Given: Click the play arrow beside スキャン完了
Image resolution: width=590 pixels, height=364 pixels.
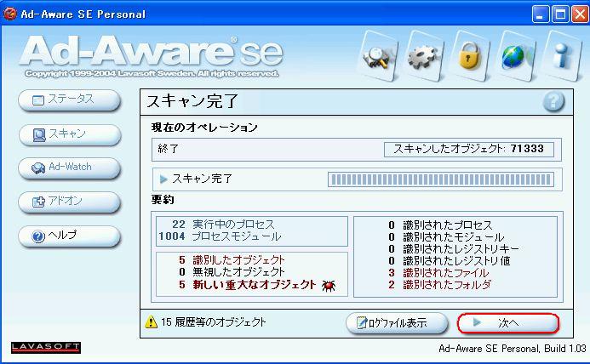Looking at the screenshot, I should [163, 179].
